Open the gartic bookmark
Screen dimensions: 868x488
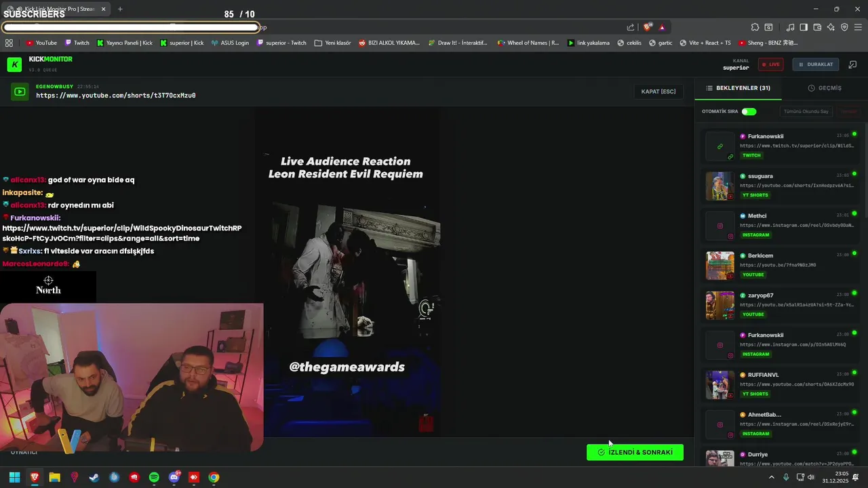[x=660, y=43]
